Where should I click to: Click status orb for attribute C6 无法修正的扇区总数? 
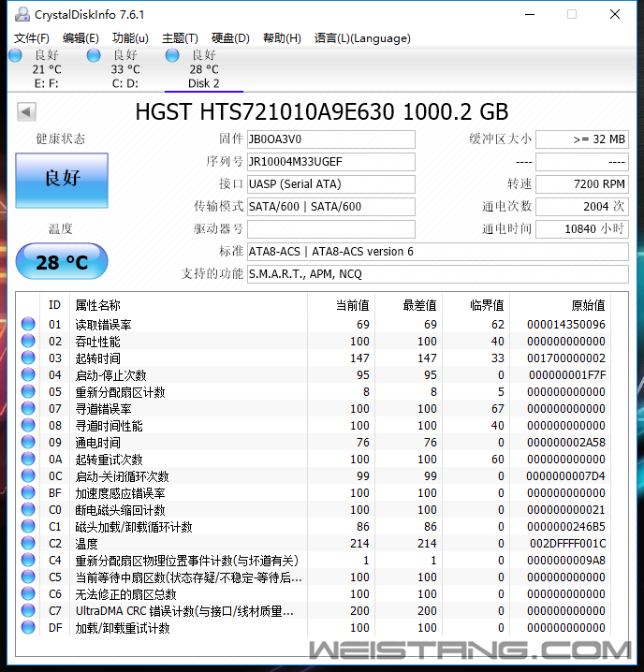click(28, 593)
